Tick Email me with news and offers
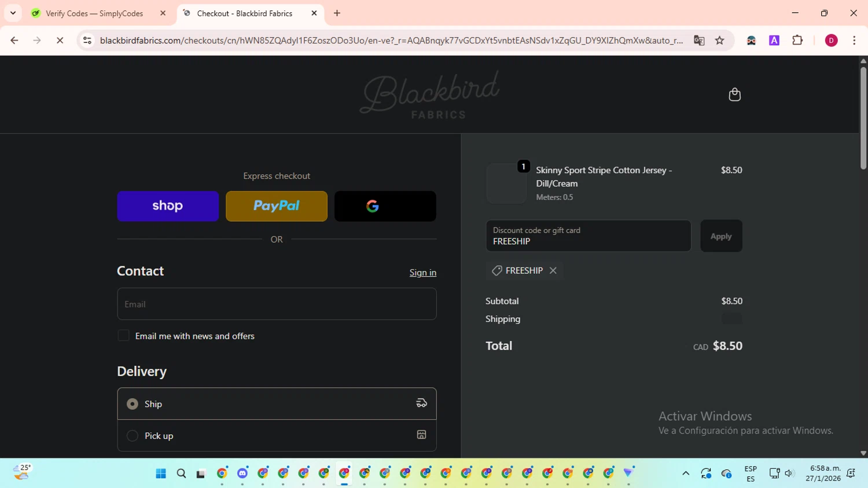This screenshot has width=868, height=488. [123, 336]
